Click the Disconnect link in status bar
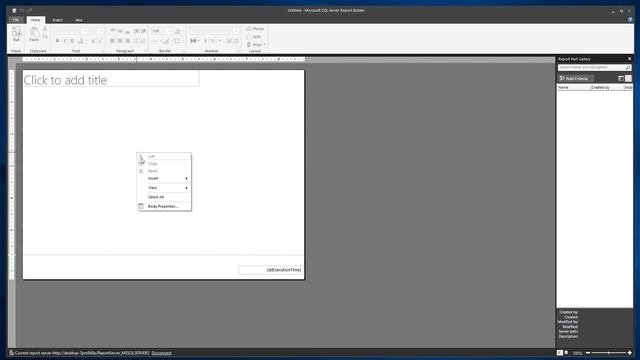Viewport: 640px width, 360px height. point(162,353)
